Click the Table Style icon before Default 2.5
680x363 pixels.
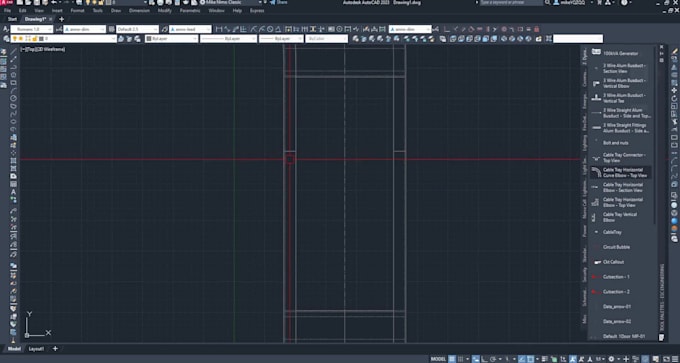coord(111,29)
